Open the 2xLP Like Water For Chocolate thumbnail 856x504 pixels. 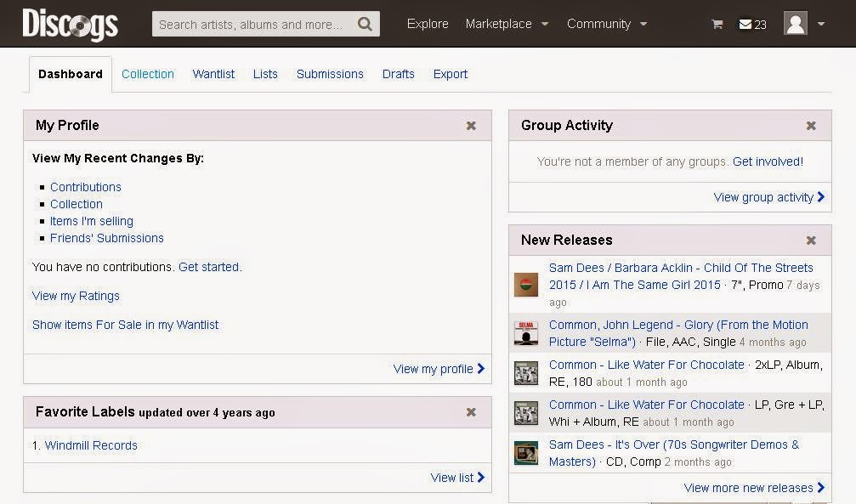coord(526,373)
